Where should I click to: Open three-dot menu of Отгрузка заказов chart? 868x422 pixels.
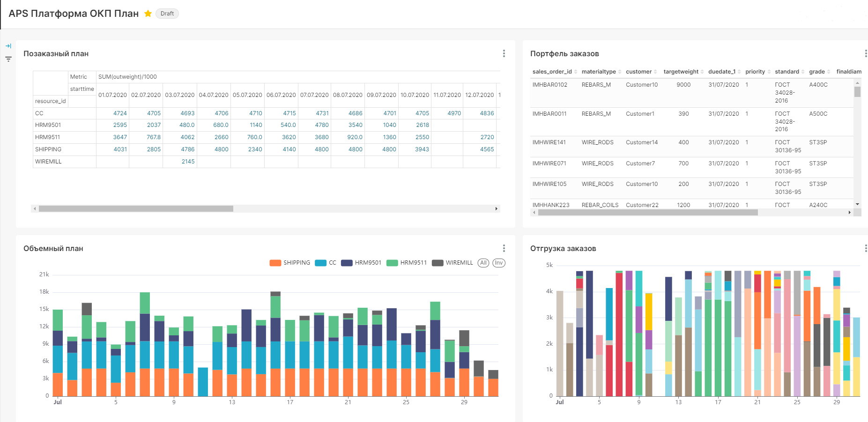[x=865, y=248]
